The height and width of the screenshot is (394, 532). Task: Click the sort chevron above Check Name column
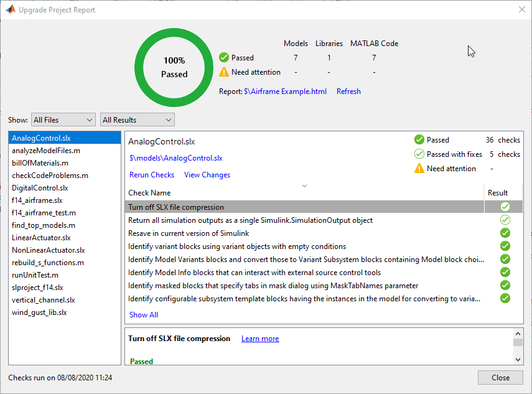pyautogui.click(x=304, y=185)
